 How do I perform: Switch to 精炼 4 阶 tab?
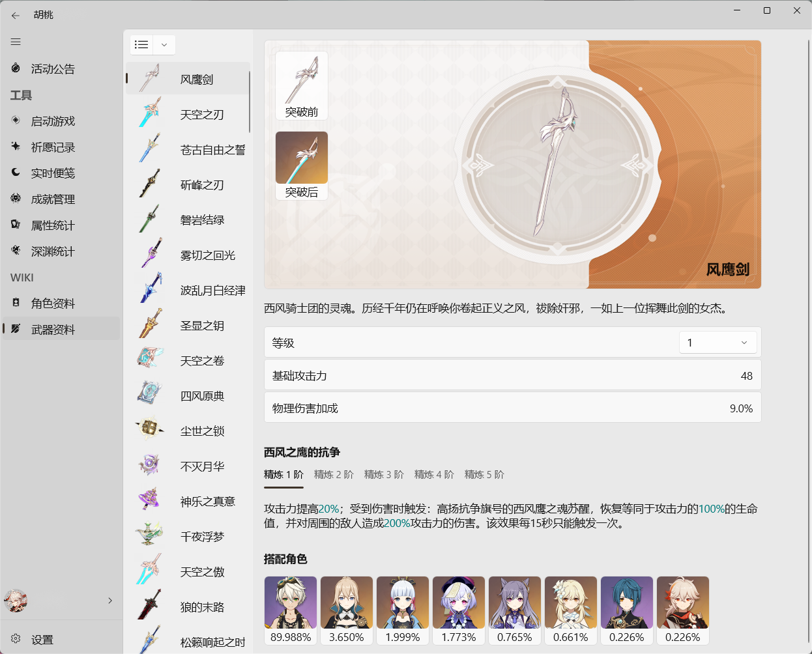(434, 475)
